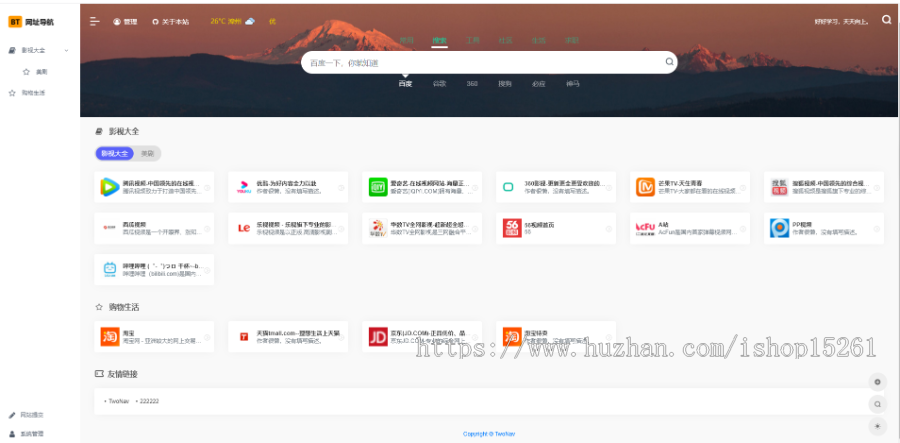
Task: Open the 京东 JD card icon
Action: [378, 337]
